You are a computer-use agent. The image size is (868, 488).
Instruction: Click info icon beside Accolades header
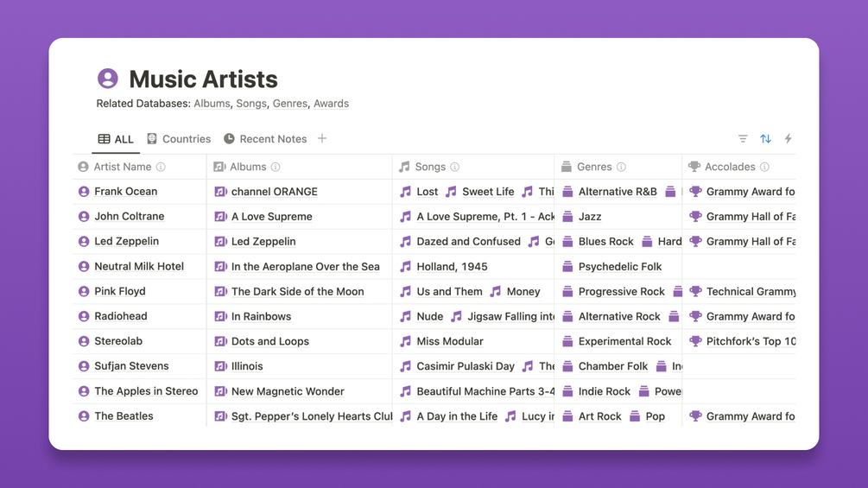(x=764, y=167)
